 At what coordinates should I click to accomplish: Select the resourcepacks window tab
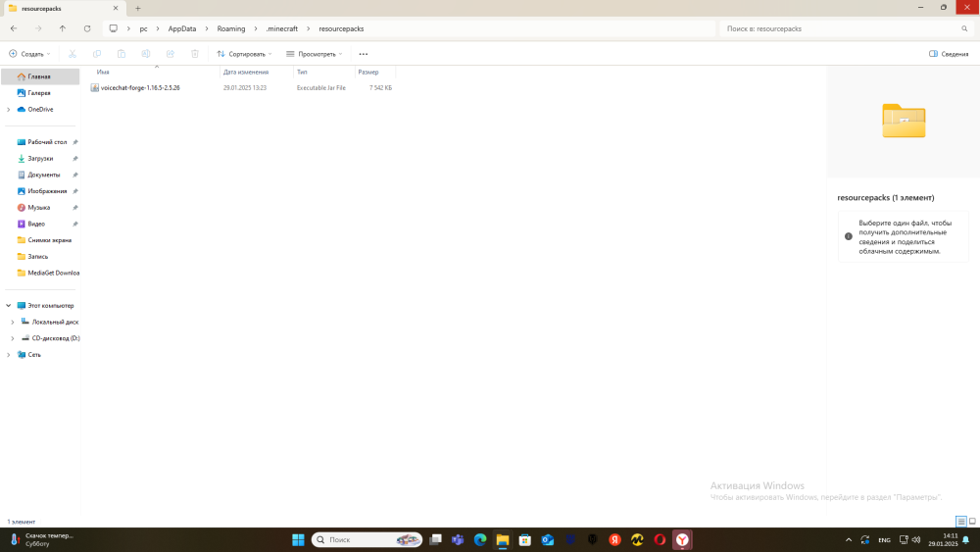point(63,8)
